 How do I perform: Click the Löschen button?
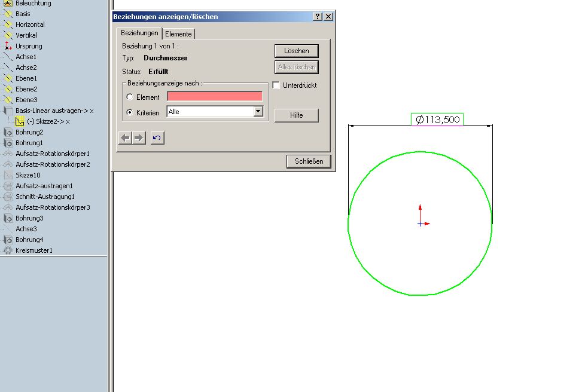click(x=296, y=51)
